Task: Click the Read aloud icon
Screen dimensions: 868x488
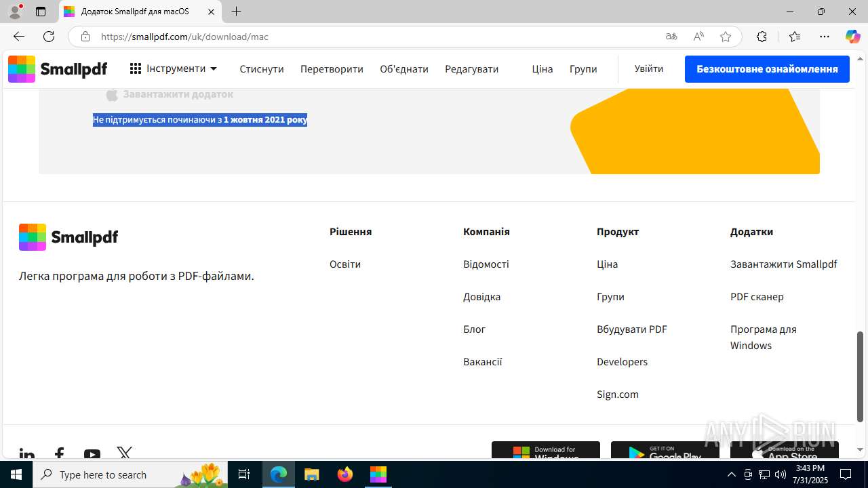Action: pyautogui.click(x=698, y=37)
